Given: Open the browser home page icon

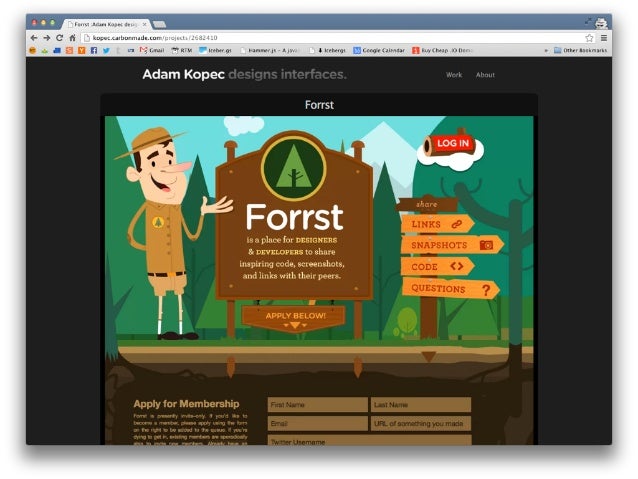Looking at the screenshot, I should [x=72, y=38].
